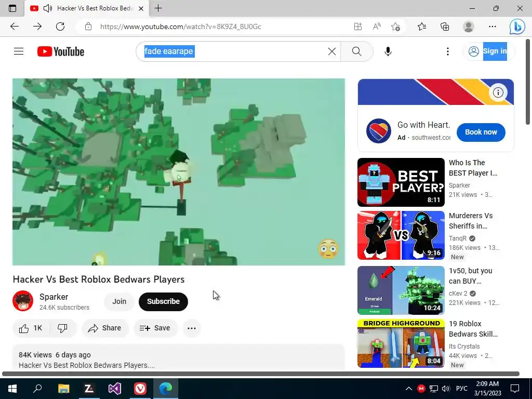Screen dimensions: 532x399
Task: Mute the tab via speaker icon
Action: tap(48, 8)
